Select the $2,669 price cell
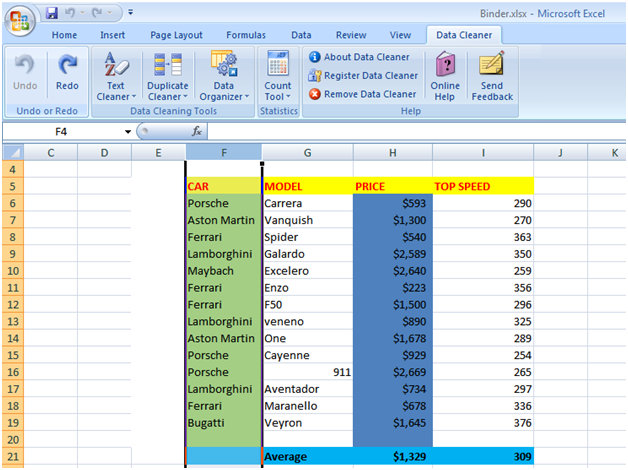This screenshot has width=628, height=470. coord(393,372)
